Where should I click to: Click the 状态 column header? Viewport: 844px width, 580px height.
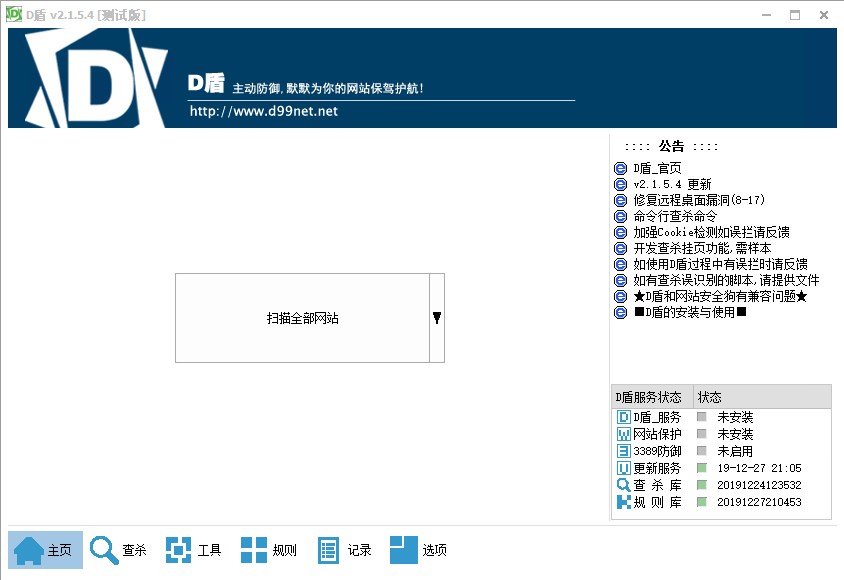762,397
